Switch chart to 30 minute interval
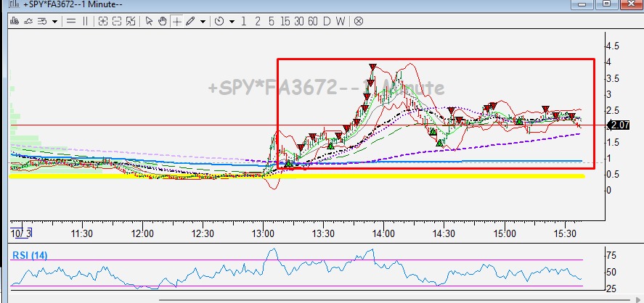644x303 pixels. coord(299,21)
